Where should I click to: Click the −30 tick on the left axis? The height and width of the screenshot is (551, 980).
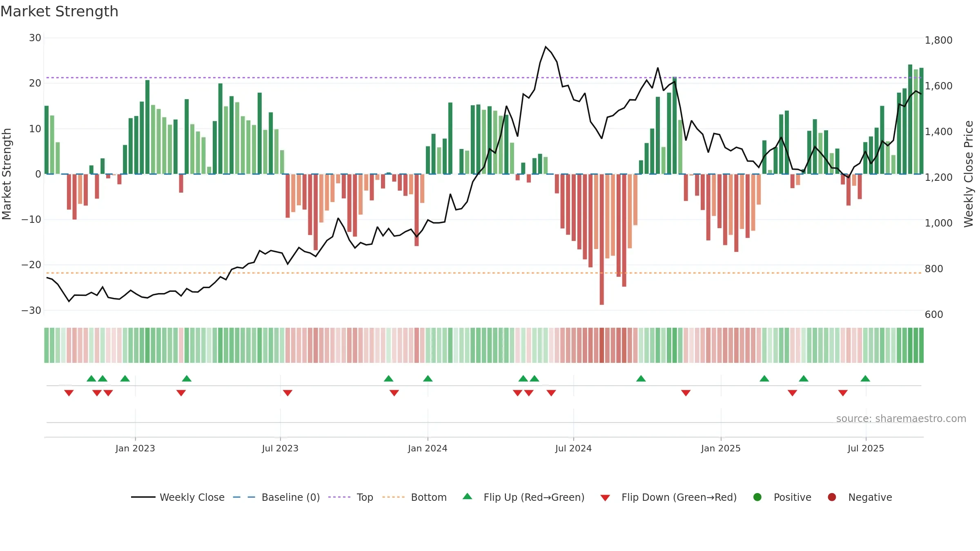click(x=31, y=310)
